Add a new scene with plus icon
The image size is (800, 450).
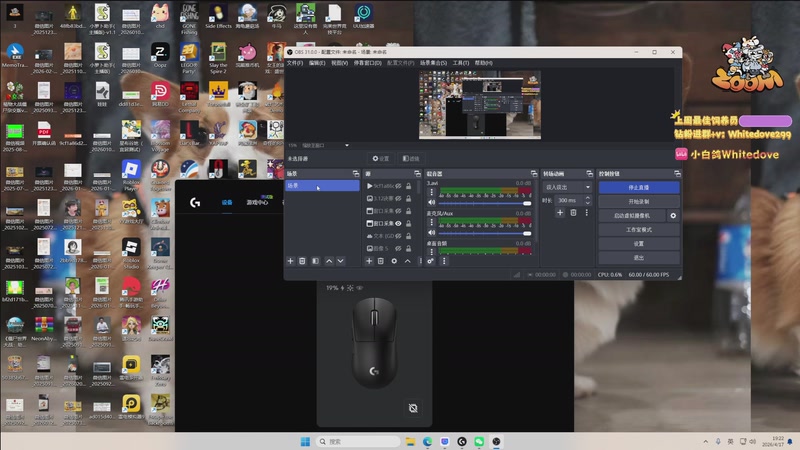(291, 261)
